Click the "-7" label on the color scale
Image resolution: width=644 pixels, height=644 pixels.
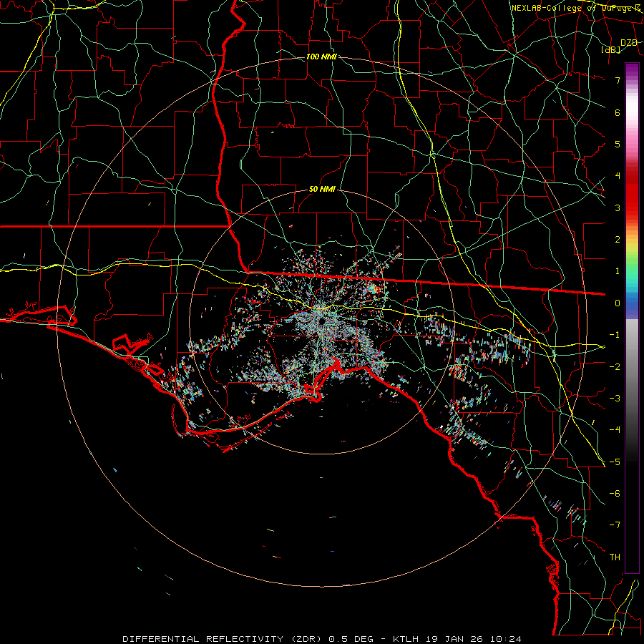pos(615,525)
